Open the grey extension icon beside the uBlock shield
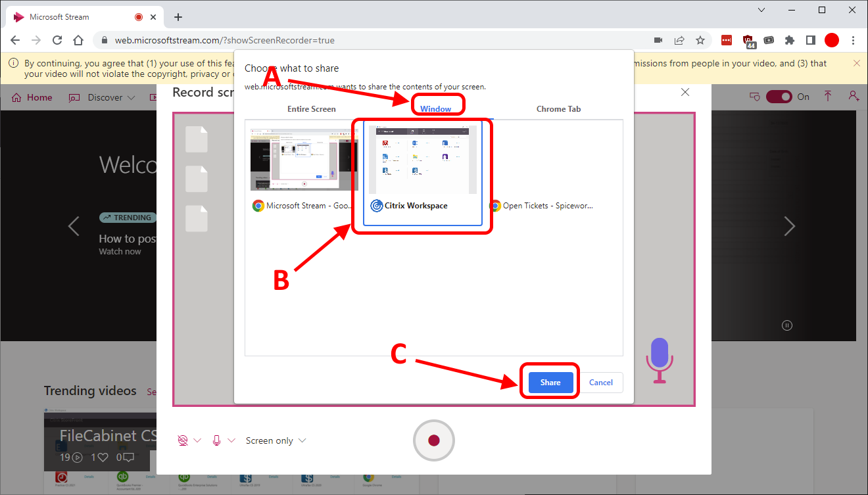The width and height of the screenshot is (868, 495). 769,40
